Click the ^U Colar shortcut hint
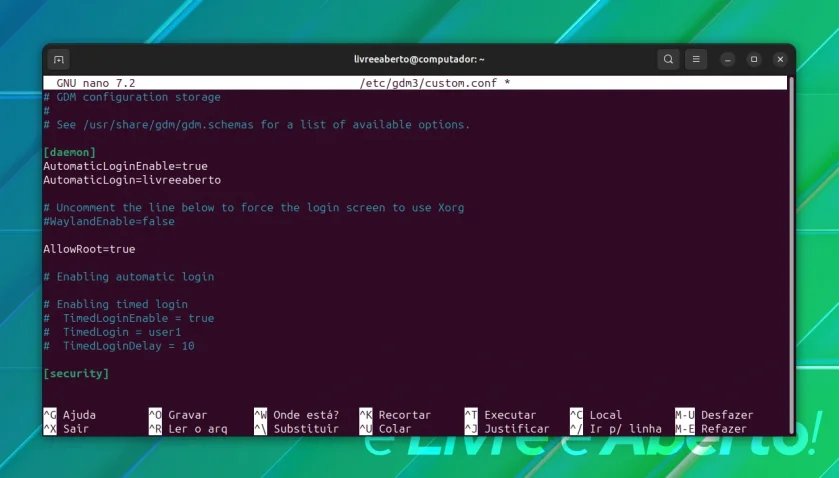The width and height of the screenshot is (840, 478). coord(385,429)
